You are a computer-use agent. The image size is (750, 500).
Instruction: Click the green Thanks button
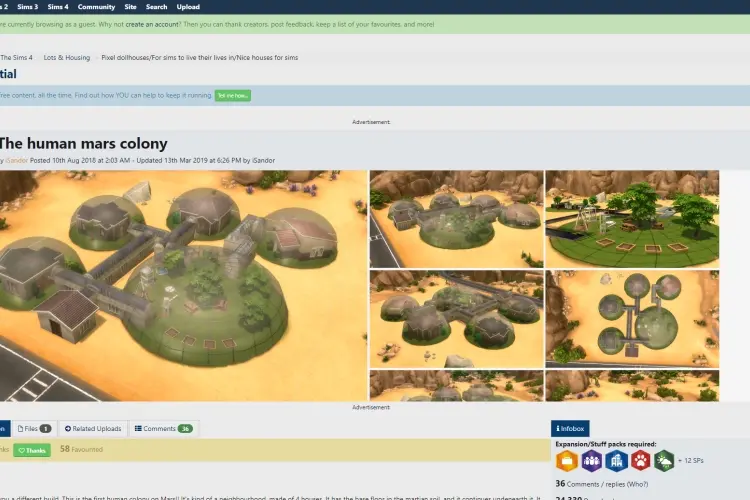[32, 450]
